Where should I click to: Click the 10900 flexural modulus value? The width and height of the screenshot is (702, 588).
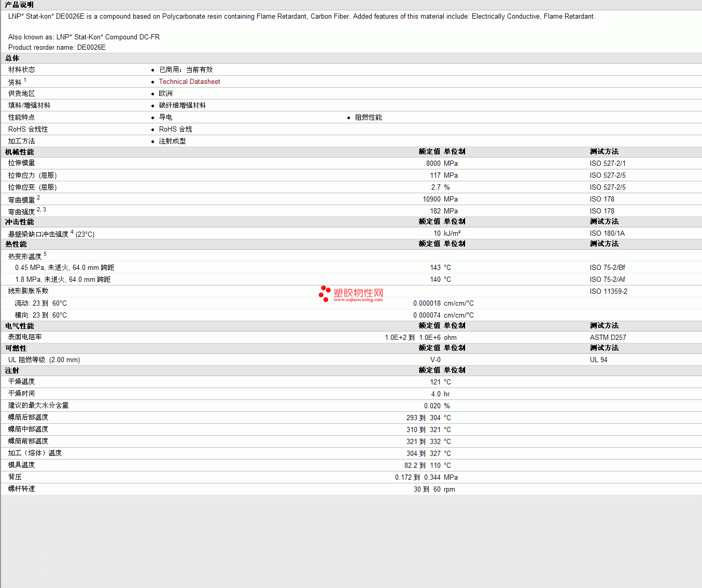432,199
